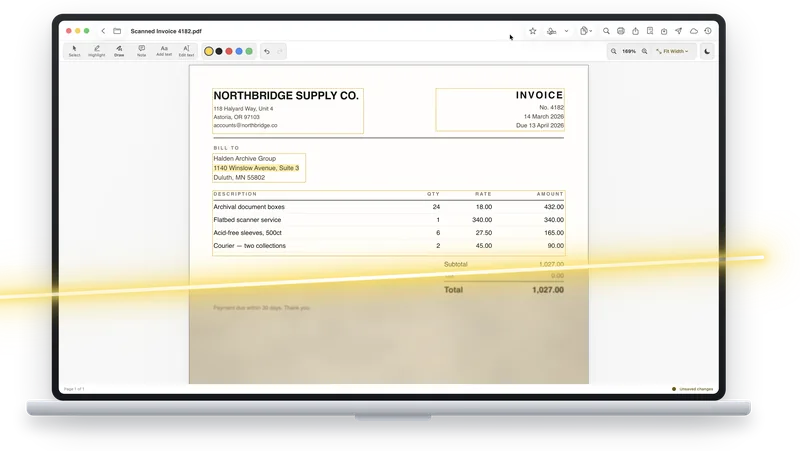Activate the Select cursor tool
800x451 pixels.
point(74,51)
